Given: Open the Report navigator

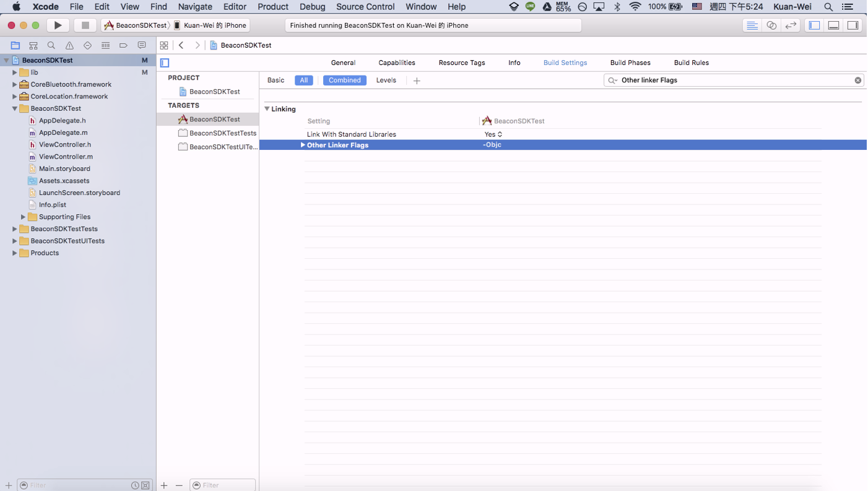Looking at the screenshot, I should coord(142,45).
